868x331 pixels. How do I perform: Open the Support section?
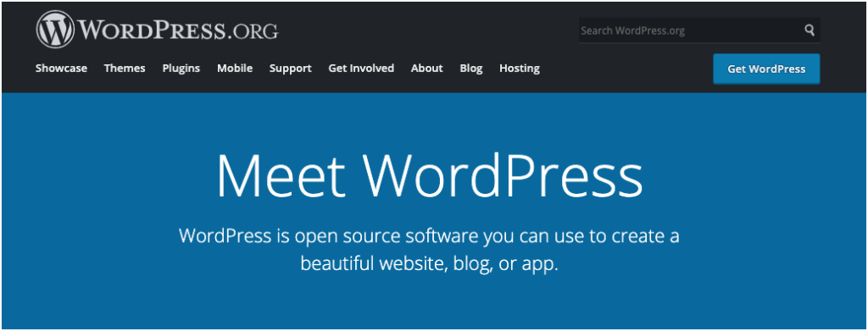(x=290, y=69)
